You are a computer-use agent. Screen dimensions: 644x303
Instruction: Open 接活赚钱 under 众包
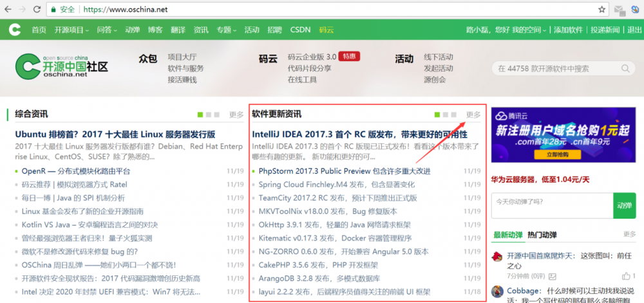click(x=182, y=80)
